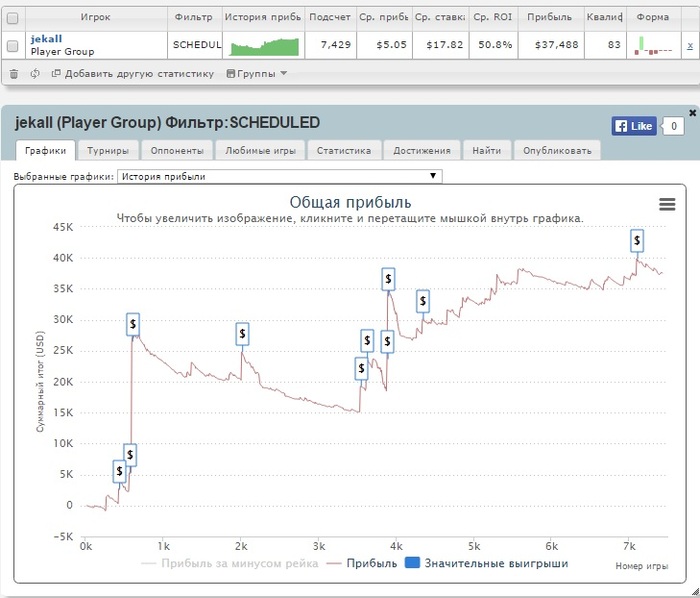Screen dimensions: 700x598
Task: Switch to the Турниры tab
Action: point(108,150)
